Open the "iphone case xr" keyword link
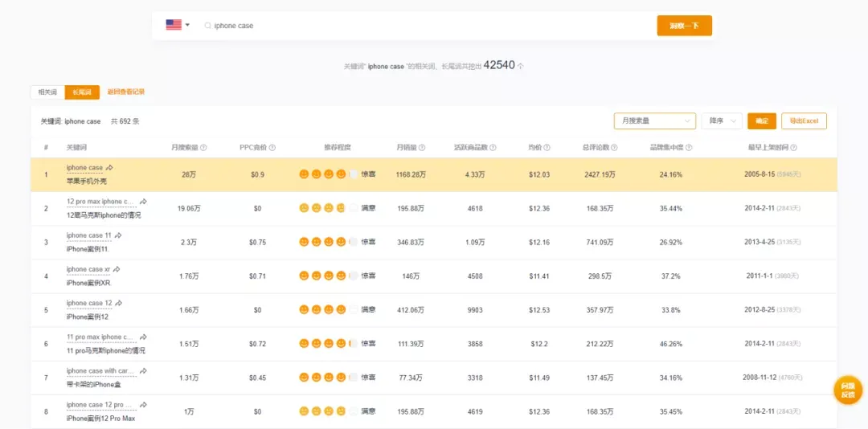This screenshot has height=429, width=868. tap(88, 269)
